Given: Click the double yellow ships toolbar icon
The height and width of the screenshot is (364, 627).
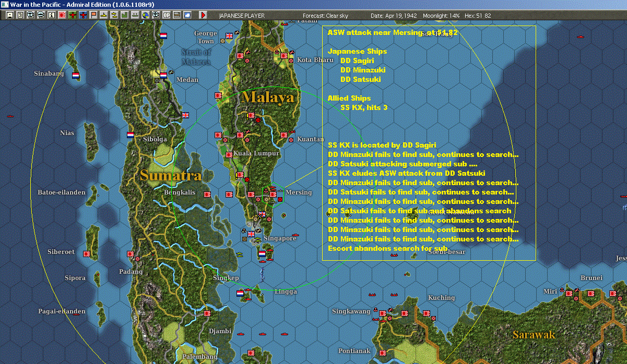Looking at the screenshot, I should (x=114, y=15).
